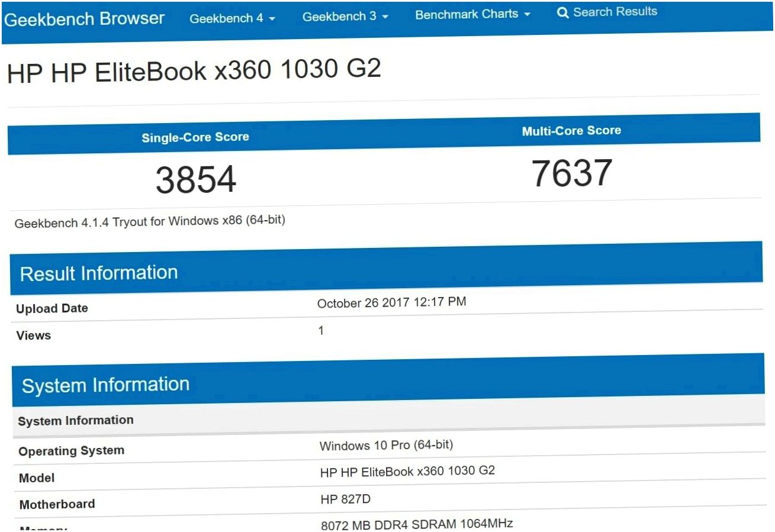
Task: Click the Geekbench 4.1.4 Tryout version text
Action: [150, 223]
